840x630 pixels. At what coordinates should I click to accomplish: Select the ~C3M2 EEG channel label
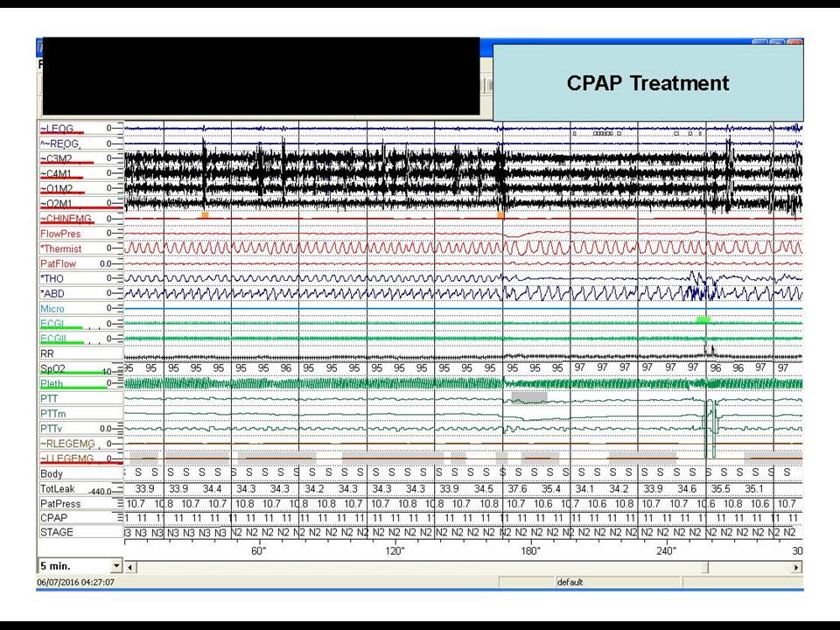pos(56,158)
